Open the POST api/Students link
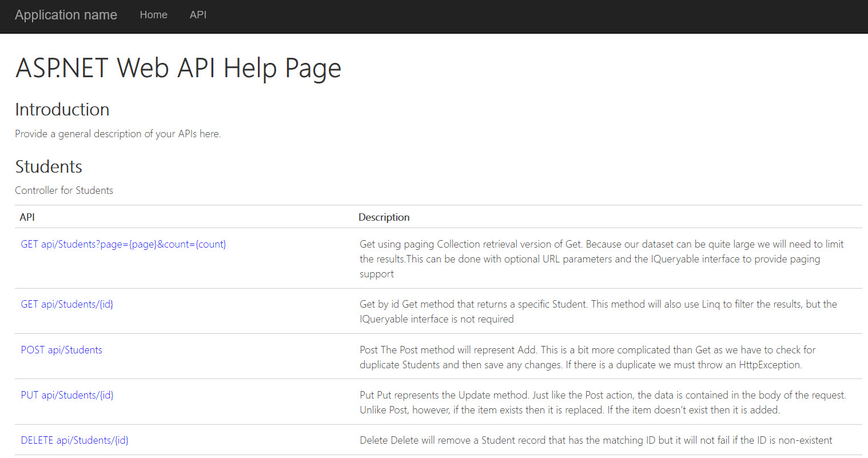868x458 pixels. [62, 350]
